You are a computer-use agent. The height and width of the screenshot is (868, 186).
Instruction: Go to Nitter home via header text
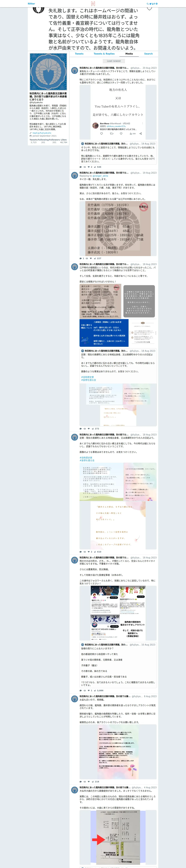click(x=31, y=4)
